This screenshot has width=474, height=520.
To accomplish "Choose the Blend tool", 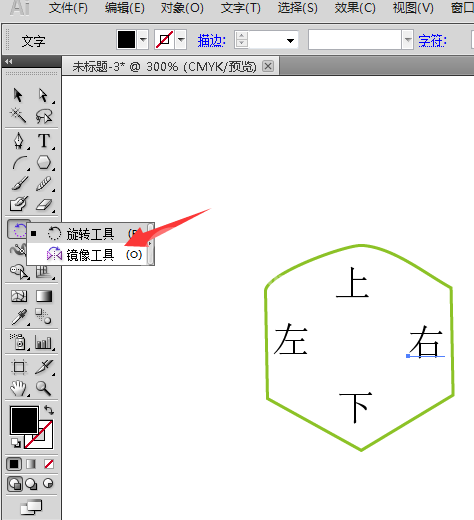I will (x=44, y=316).
